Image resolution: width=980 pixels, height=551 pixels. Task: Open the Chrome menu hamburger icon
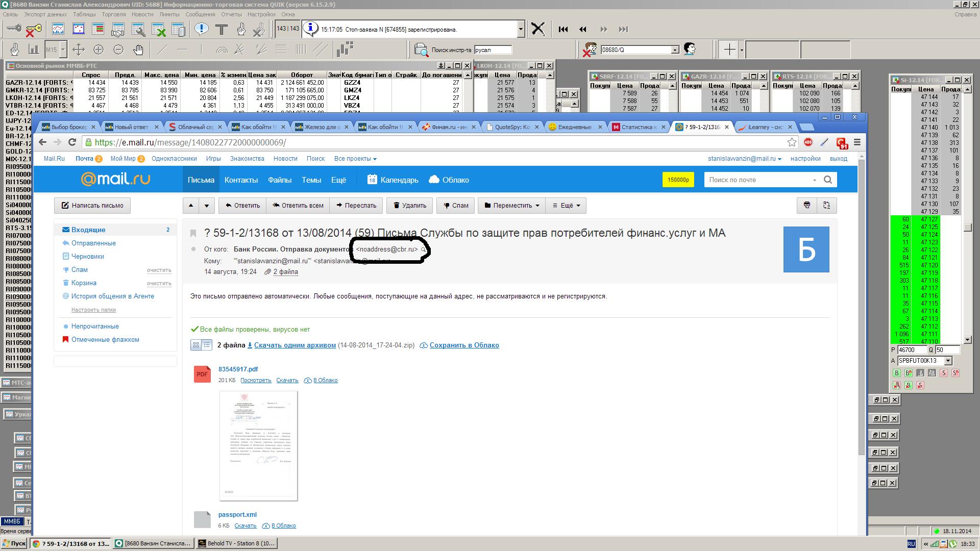[x=857, y=142]
